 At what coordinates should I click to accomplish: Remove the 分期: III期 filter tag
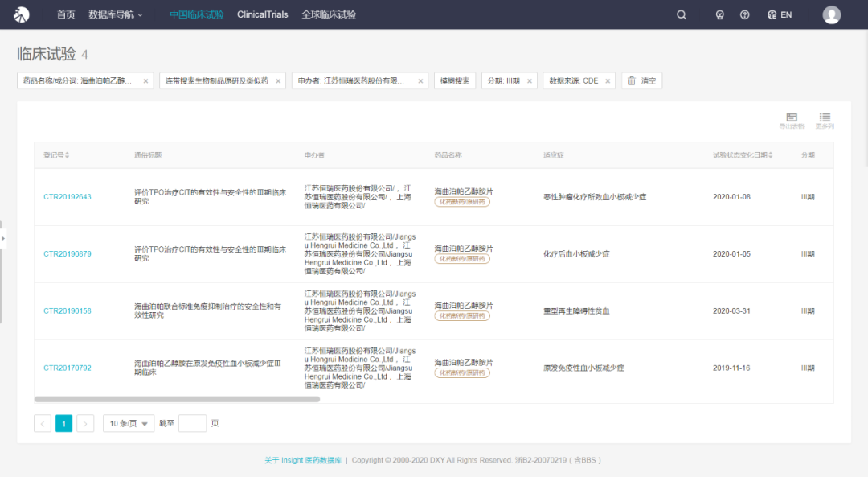[529, 81]
